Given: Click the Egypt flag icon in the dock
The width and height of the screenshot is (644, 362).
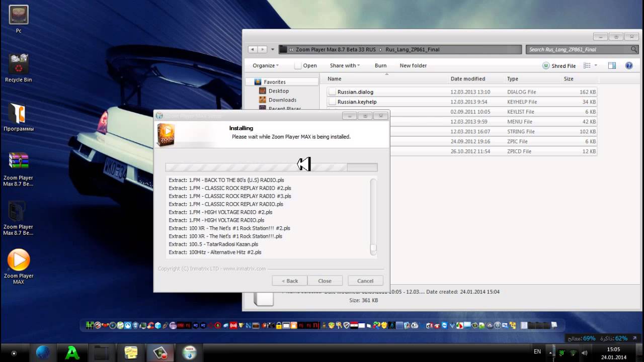Looking at the screenshot, I should click(x=354, y=325).
